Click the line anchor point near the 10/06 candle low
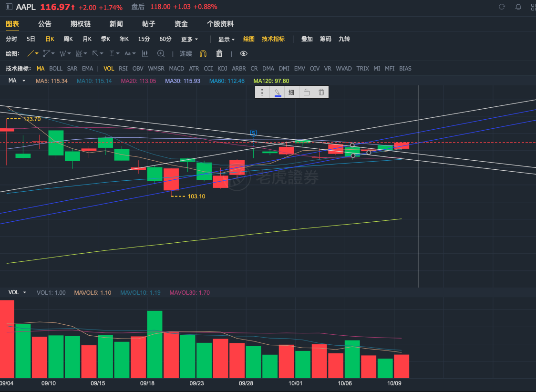Image resolution: width=536 pixels, height=392 pixels. pyautogui.click(x=353, y=156)
